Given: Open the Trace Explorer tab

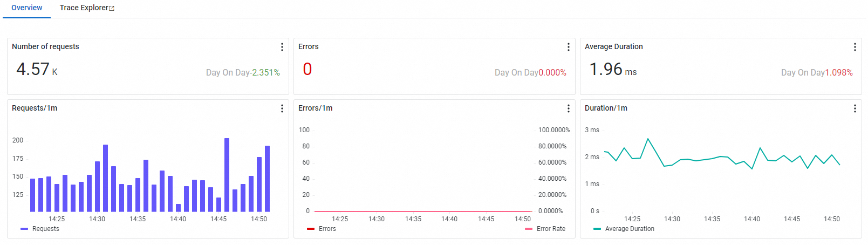Looking at the screenshot, I should [x=84, y=8].
